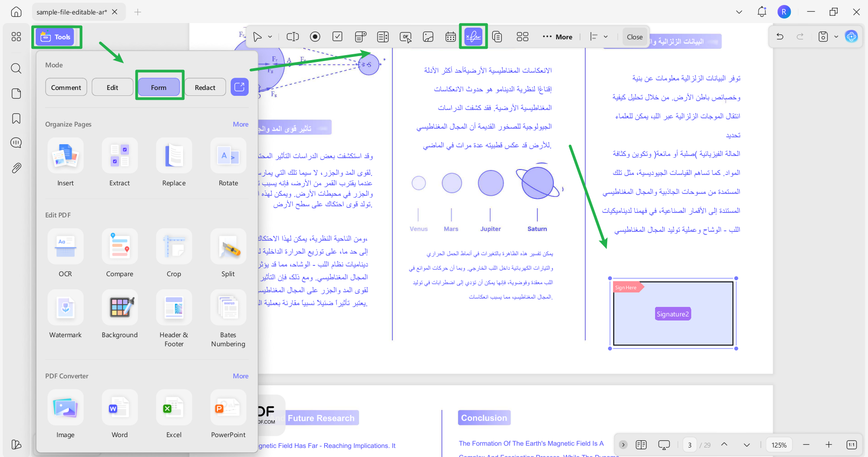868x457 pixels.
Task: Open the Bates Numbering tool
Action: (228, 319)
